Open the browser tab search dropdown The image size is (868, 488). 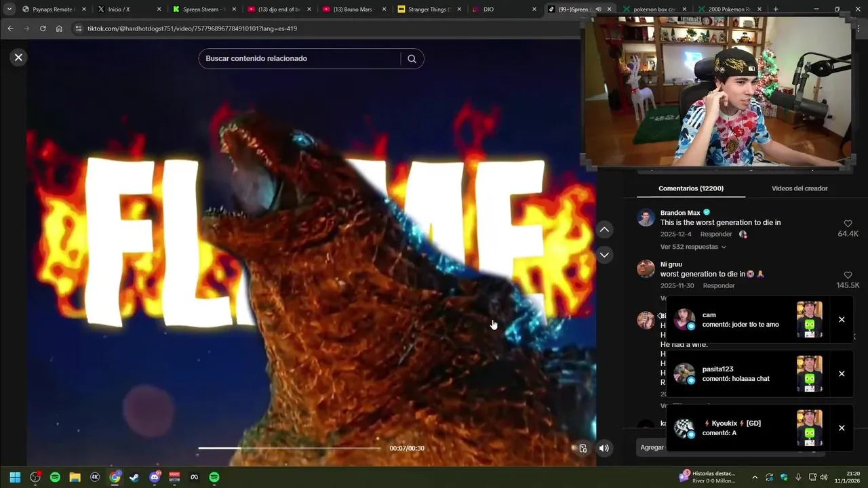pyautogui.click(x=9, y=9)
